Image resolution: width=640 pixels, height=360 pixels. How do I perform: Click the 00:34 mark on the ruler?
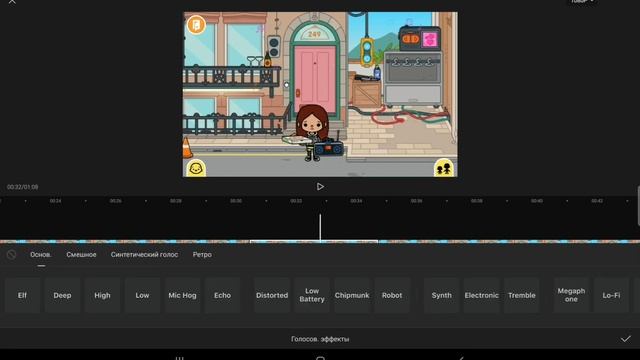356,201
